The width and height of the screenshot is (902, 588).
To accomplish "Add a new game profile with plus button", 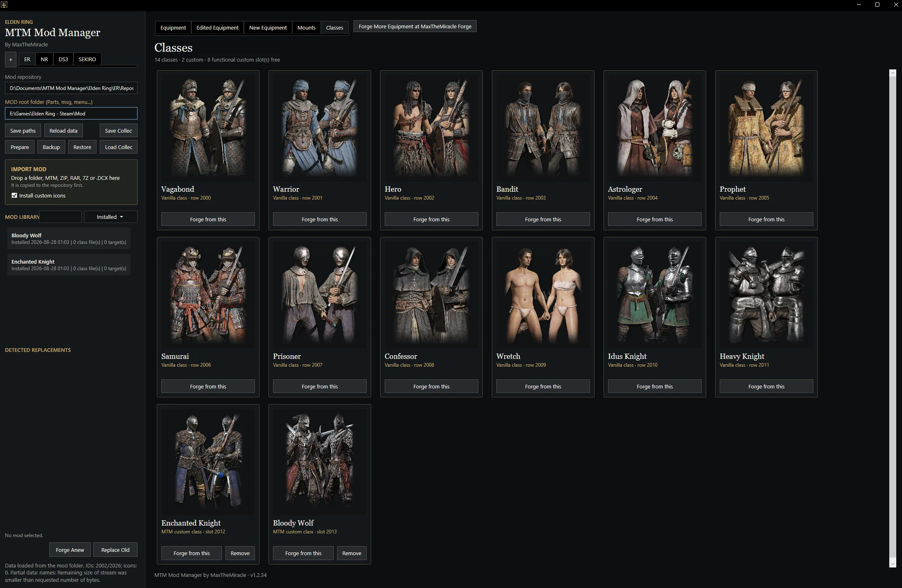I will click(x=11, y=60).
